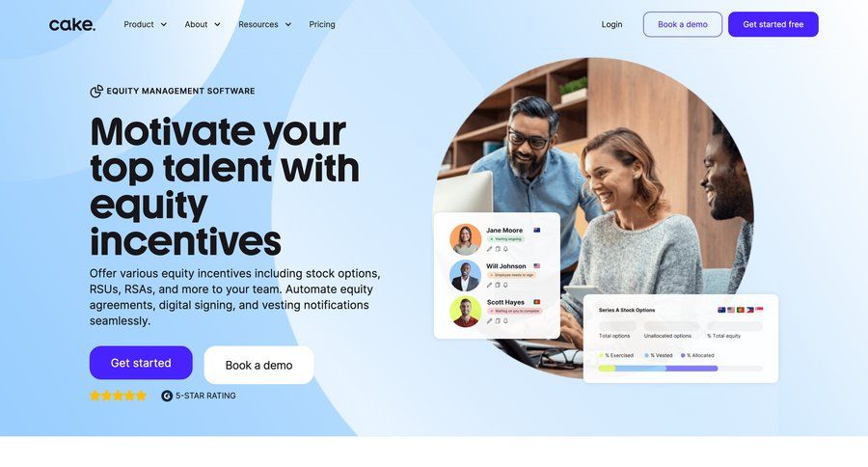Click Scott Hayes' document copy icon
Image resolution: width=868 pixels, height=467 pixels.
coord(497,321)
